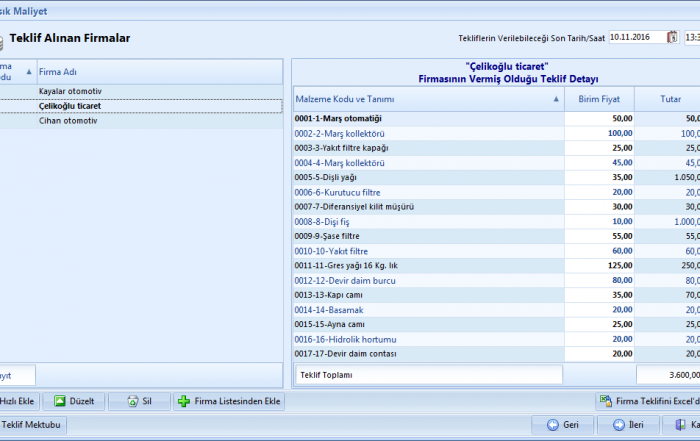
Task: Select 0016-16-Hidrolik hortumu item row
Action: pos(428,339)
